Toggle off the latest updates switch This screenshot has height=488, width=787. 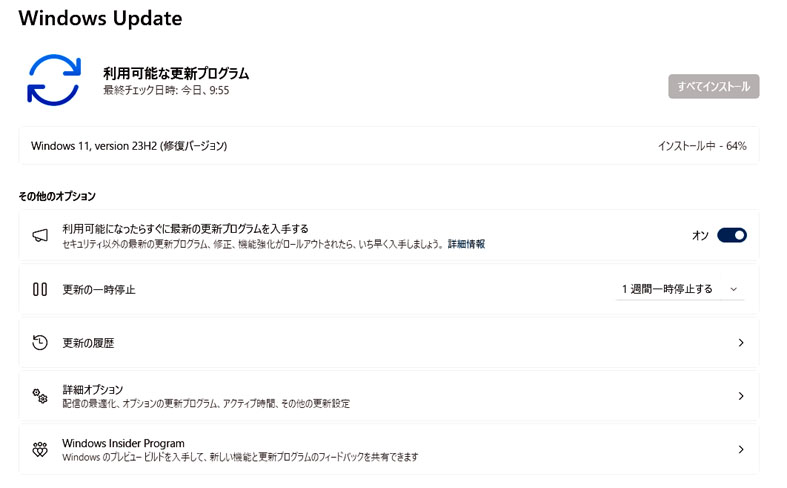pos(732,235)
